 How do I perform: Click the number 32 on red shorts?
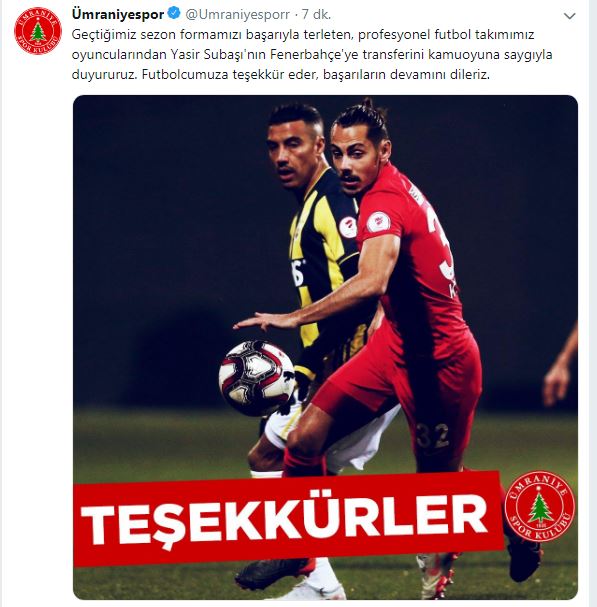coord(432,436)
